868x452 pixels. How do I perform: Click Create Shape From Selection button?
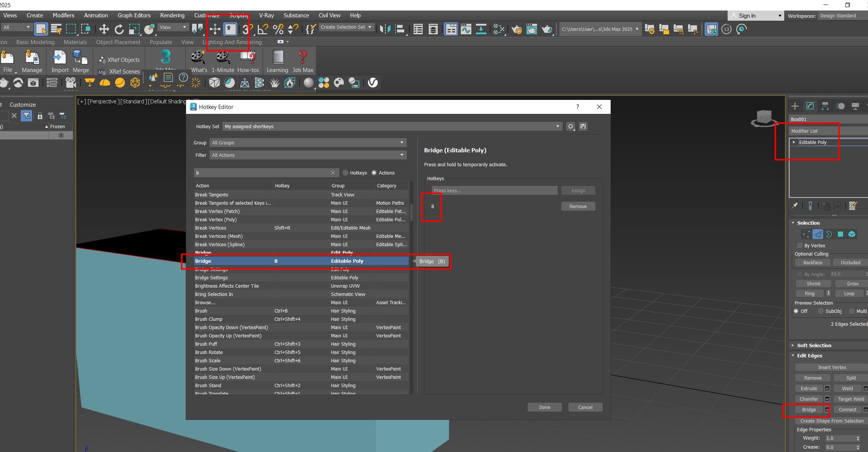832,421
